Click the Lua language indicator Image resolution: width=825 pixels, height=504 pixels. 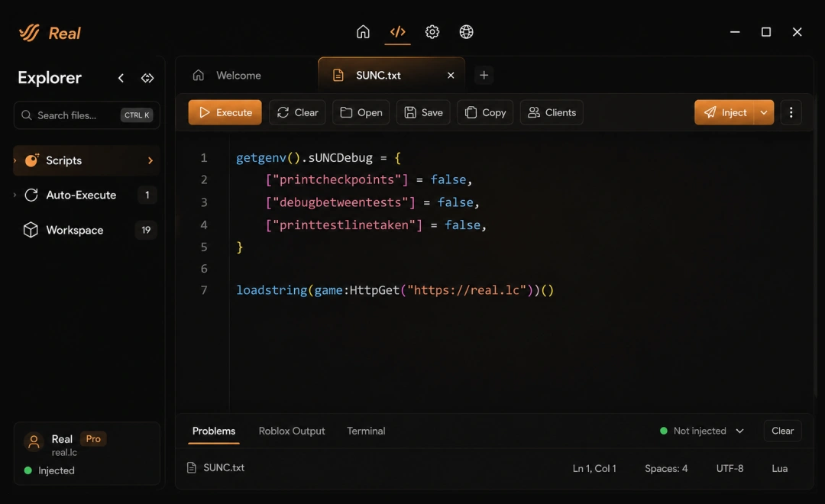[780, 468]
